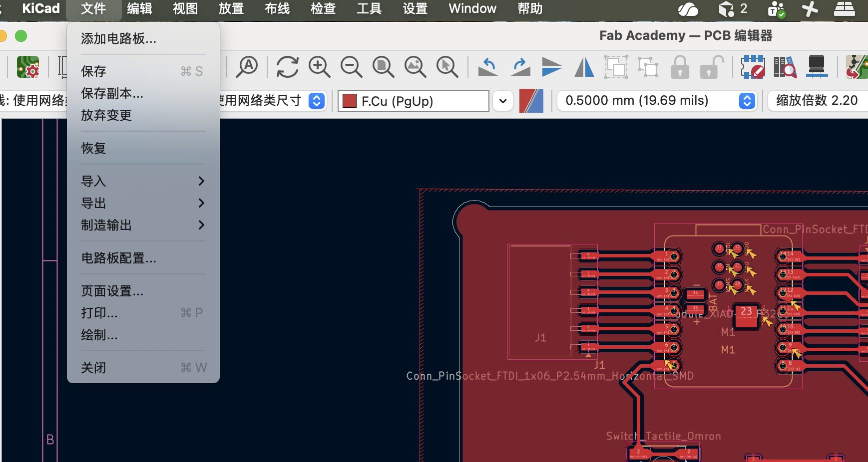868x462 pixels.
Task: Open the 工具 menu
Action: pos(369,8)
